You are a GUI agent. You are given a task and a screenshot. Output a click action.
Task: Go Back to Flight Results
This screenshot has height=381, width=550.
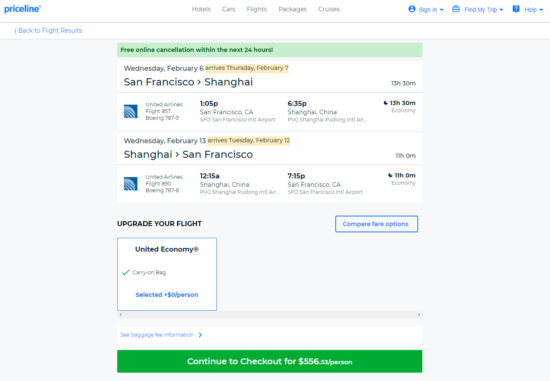[48, 31]
